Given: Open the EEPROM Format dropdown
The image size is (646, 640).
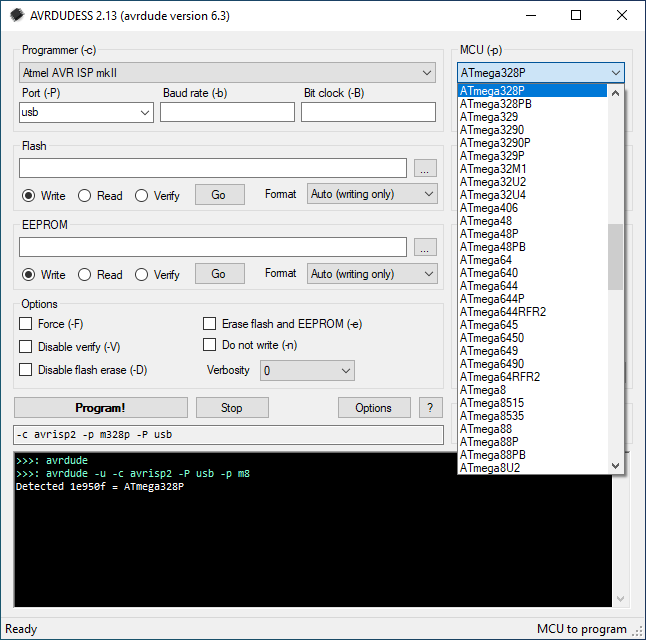Looking at the screenshot, I should point(372,274).
